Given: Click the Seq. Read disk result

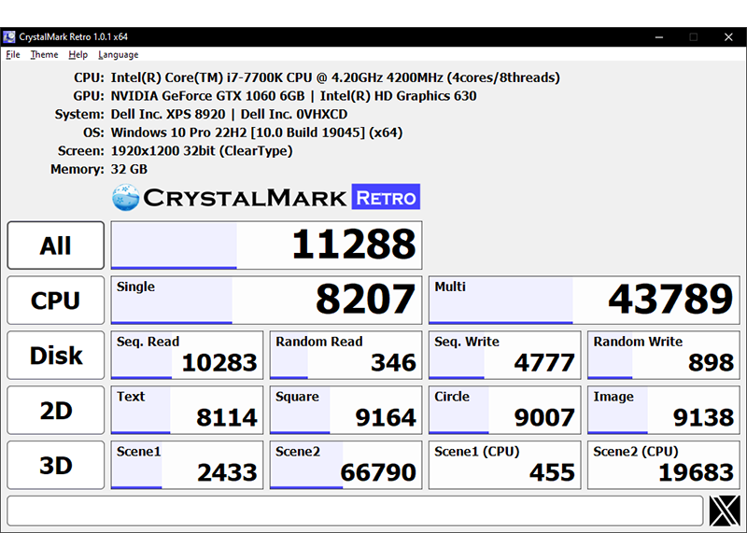Looking at the screenshot, I should (x=187, y=356).
